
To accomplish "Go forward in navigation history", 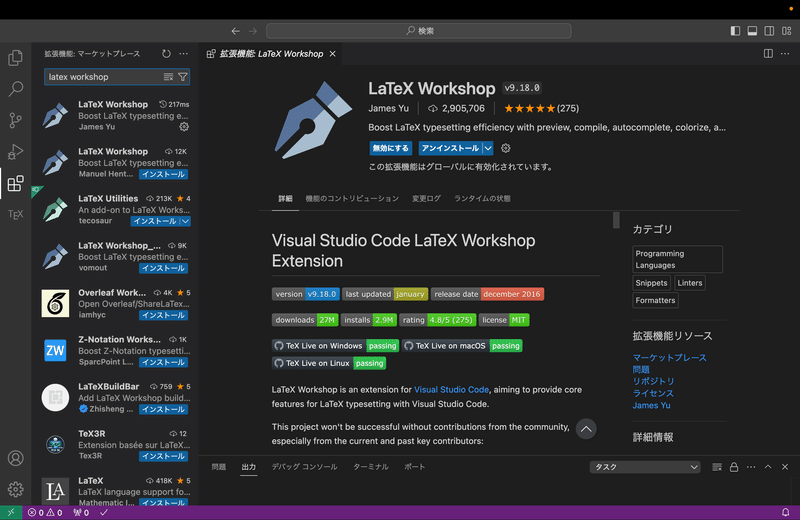I will coord(253,31).
